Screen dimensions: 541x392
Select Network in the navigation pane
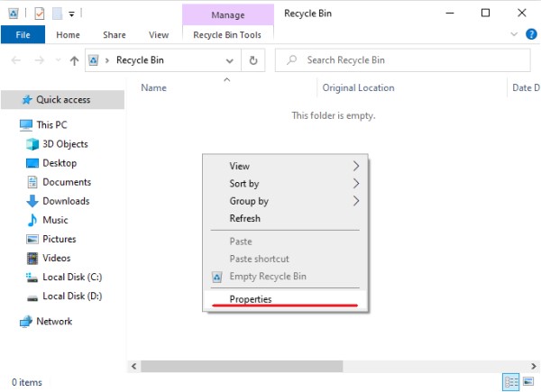coord(54,321)
